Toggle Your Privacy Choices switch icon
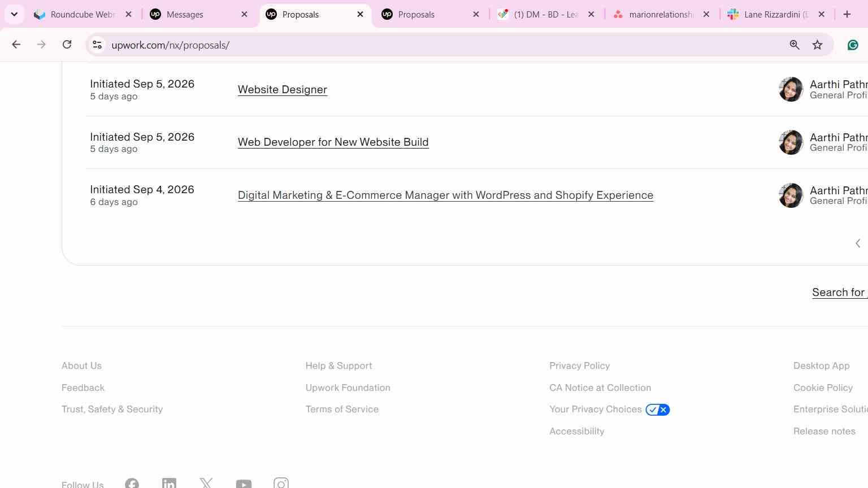The height and width of the screenshot is (488, 868). [x=658, y=409]
